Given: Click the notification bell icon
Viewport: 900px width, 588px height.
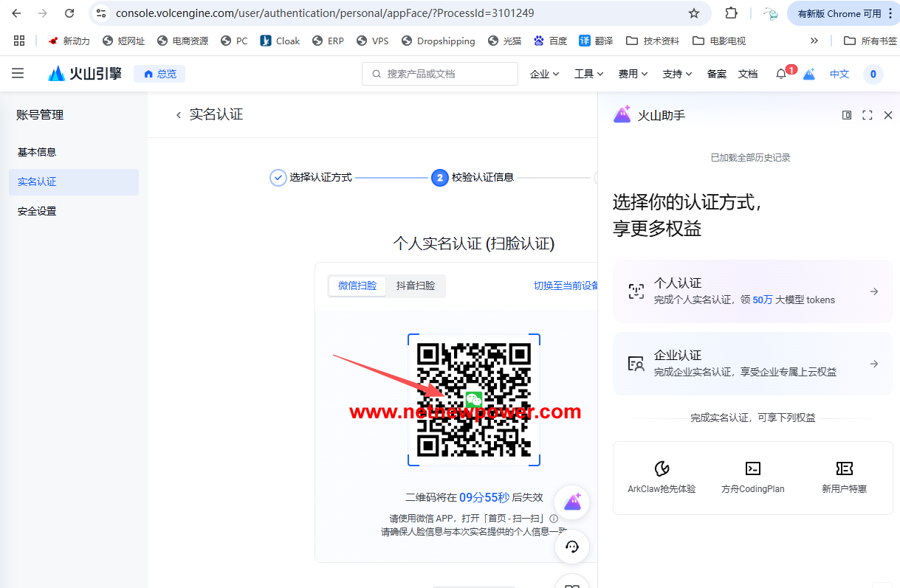Looking at the screenshot, I should 781,74.
